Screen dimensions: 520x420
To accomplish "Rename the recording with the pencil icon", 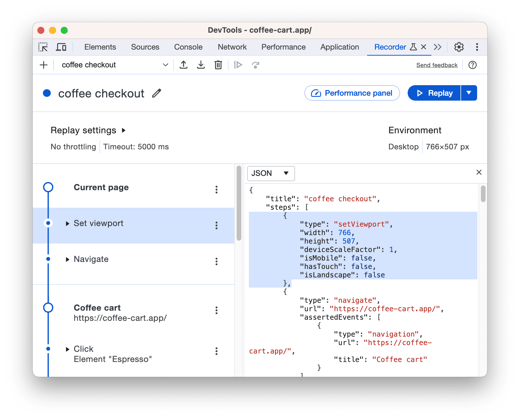I will (x=157, y=93).
